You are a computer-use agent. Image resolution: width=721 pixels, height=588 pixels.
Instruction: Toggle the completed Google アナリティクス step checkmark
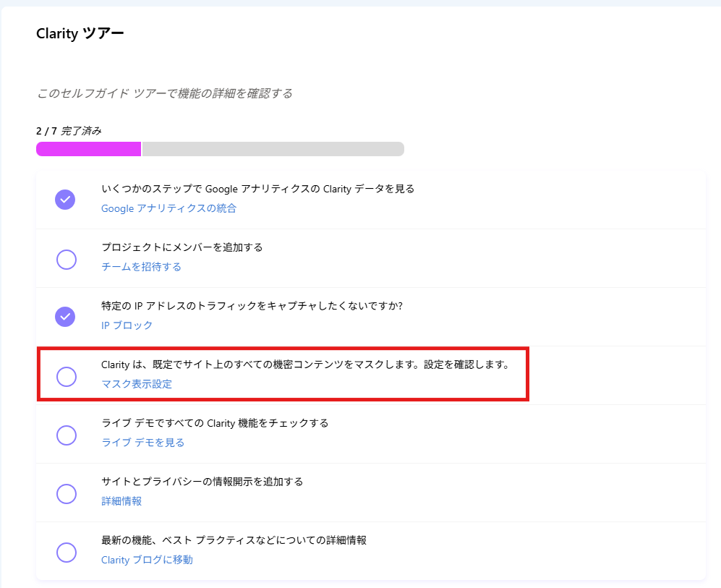[65, 200]
